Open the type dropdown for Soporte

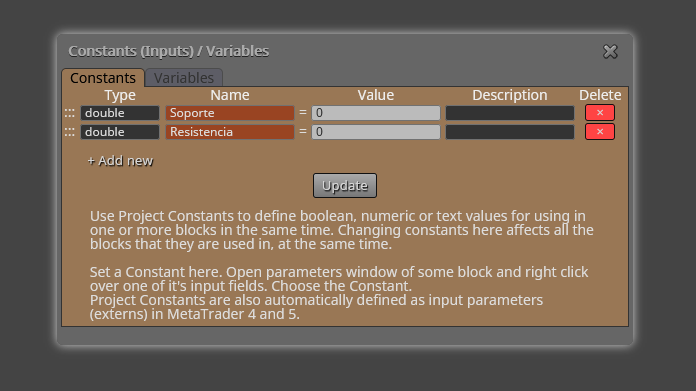point(120,113)
